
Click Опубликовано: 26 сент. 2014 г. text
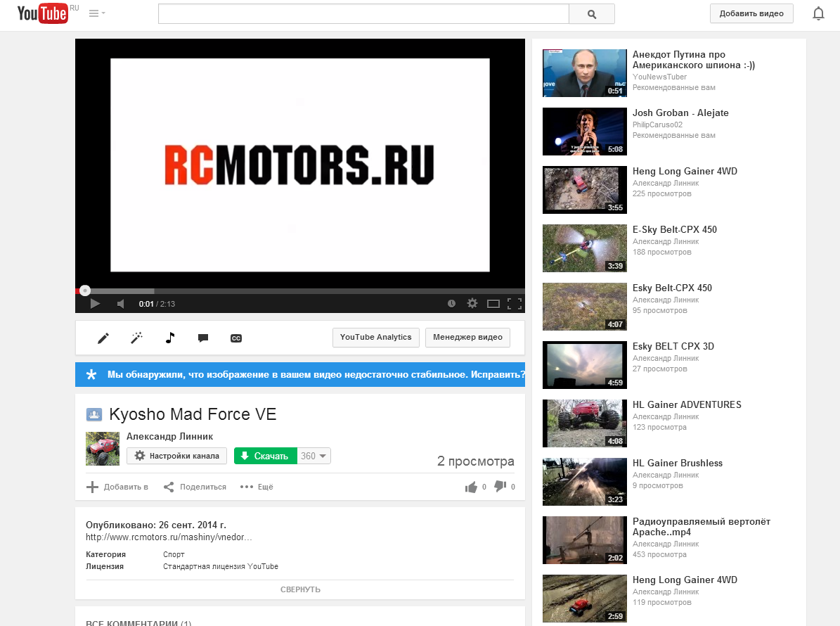[x=156, y=525]
